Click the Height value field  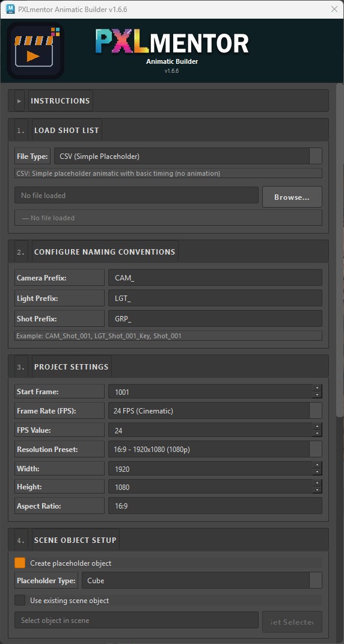tap(210, 487)
